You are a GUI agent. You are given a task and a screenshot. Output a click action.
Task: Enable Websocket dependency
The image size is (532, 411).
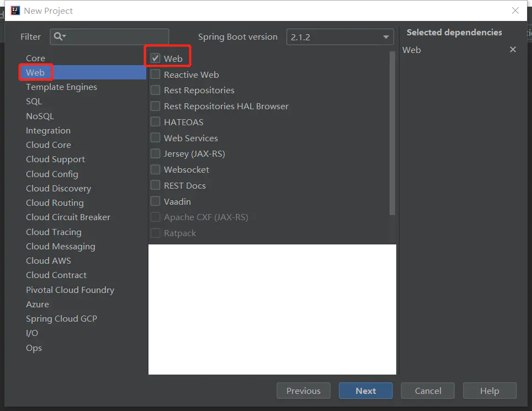coord(156,169)
